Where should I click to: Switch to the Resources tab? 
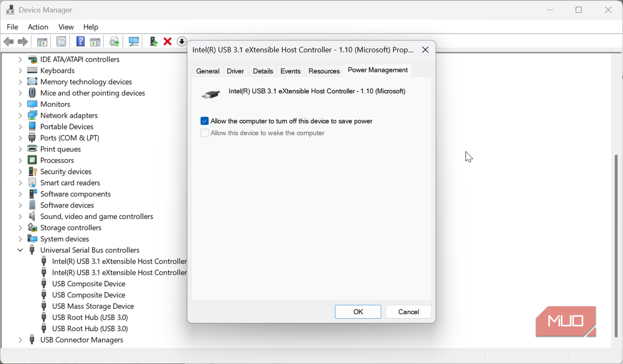[x=324, y=71]
